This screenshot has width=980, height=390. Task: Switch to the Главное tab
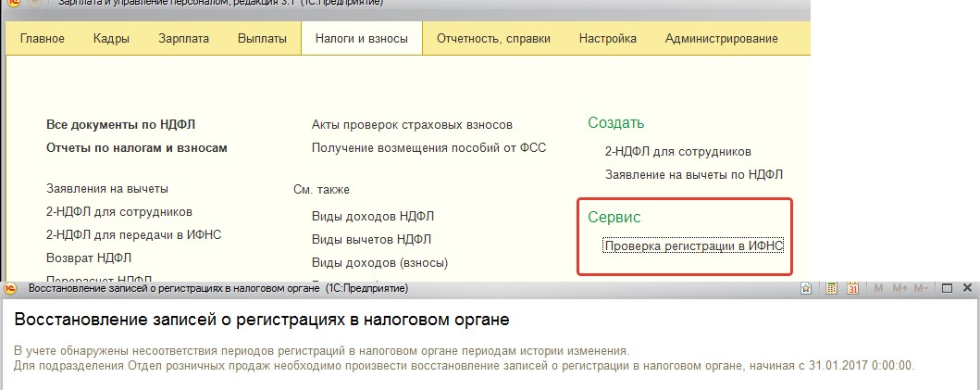click(x=43, y=39)
